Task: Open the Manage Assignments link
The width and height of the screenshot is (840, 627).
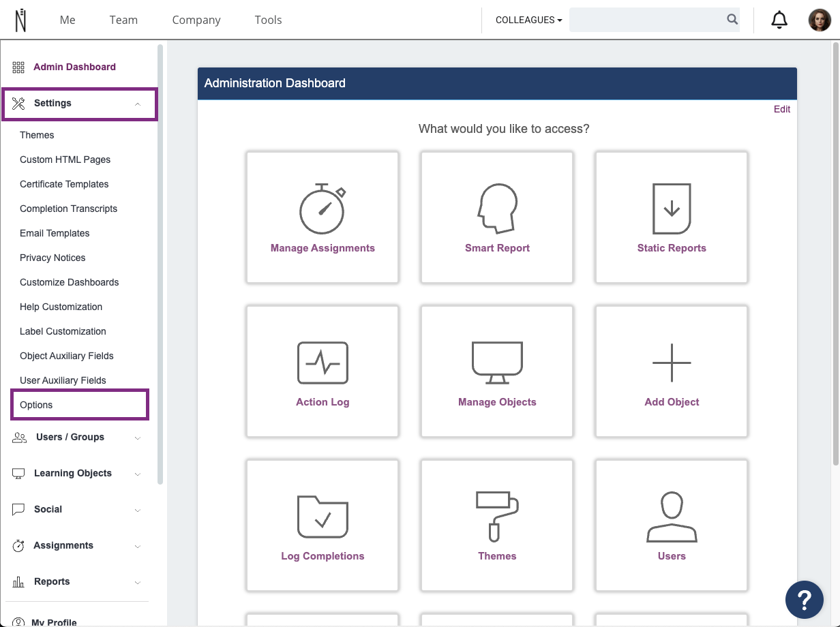Action: (x=322, y=248)
